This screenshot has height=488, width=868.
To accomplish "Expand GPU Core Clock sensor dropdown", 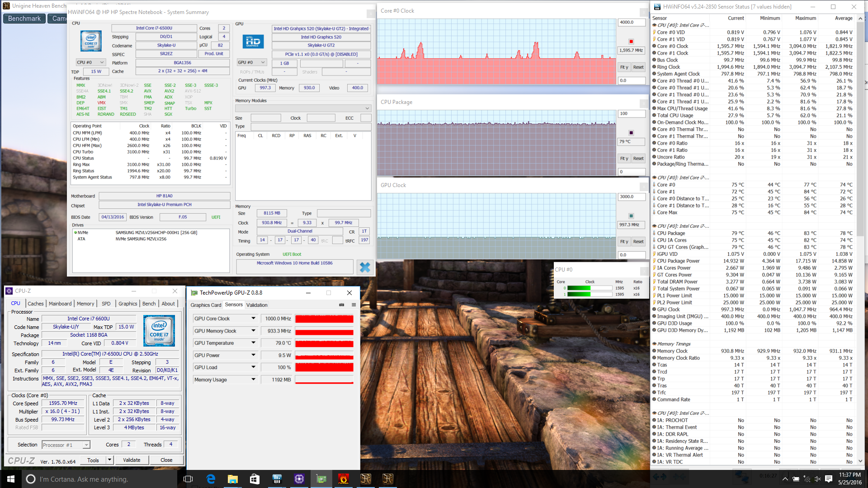I will pyautogui.click(x=253, y=319).
